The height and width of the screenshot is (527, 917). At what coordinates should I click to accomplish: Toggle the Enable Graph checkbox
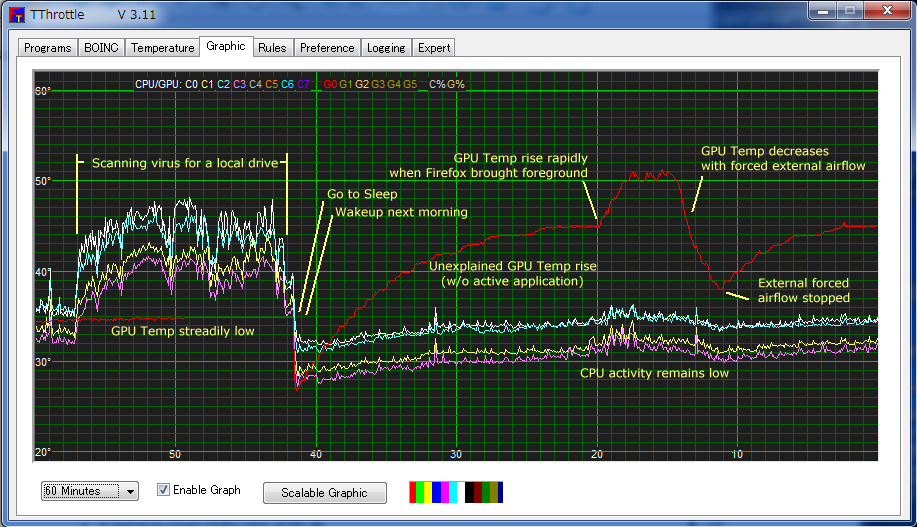point(163,490)
